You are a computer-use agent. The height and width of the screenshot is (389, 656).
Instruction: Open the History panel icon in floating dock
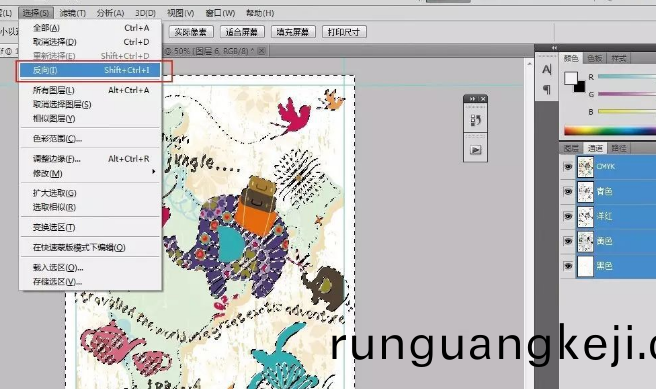[x=475, y=120]
